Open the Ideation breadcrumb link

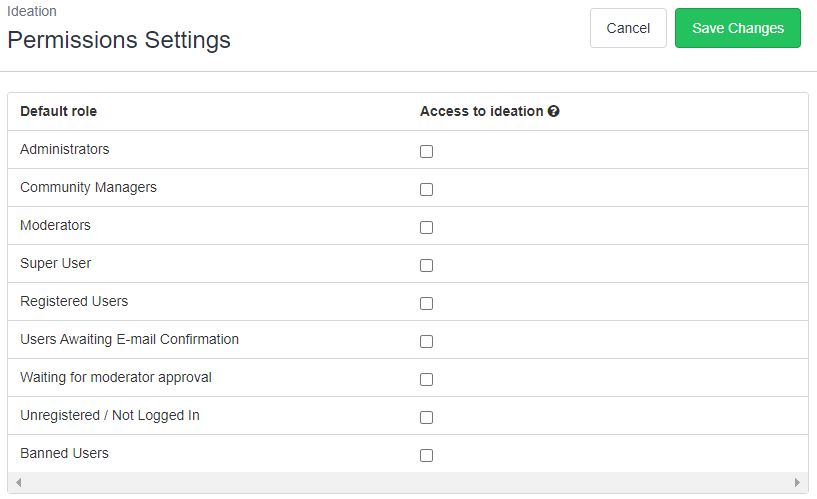(32, 11)
